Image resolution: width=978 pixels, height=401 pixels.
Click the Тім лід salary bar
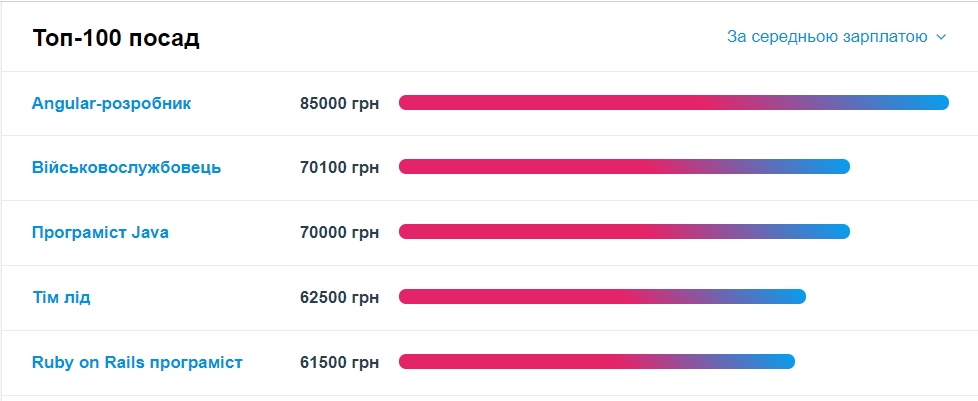click(602, 297)
